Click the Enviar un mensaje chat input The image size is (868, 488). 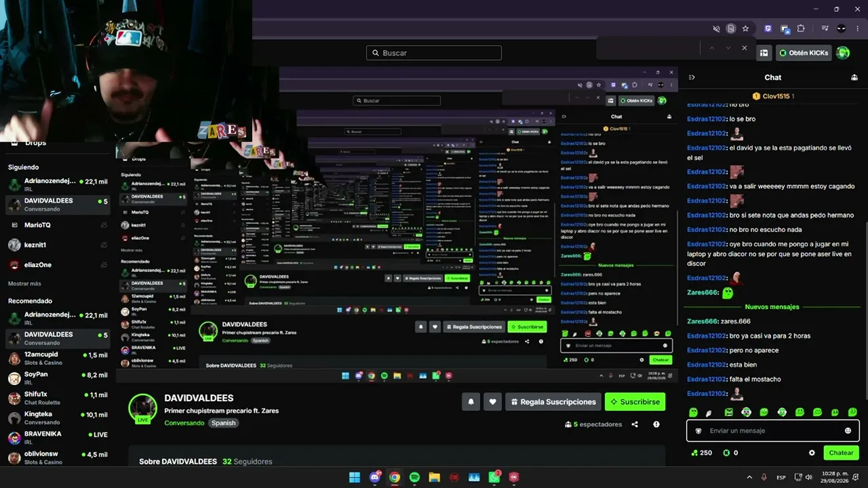773,430
